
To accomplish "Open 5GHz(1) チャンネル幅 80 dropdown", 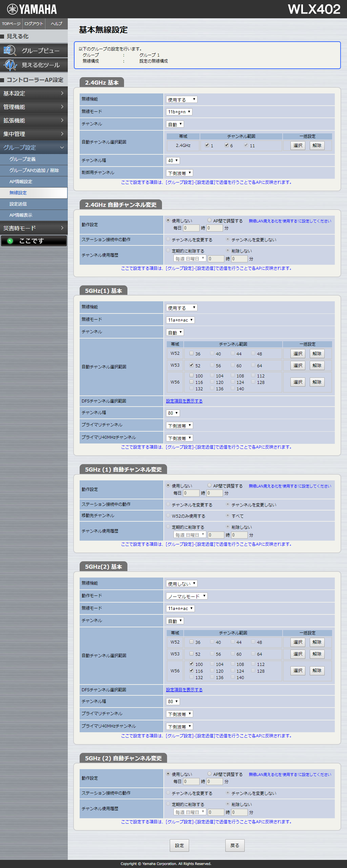I will point(173,413).
